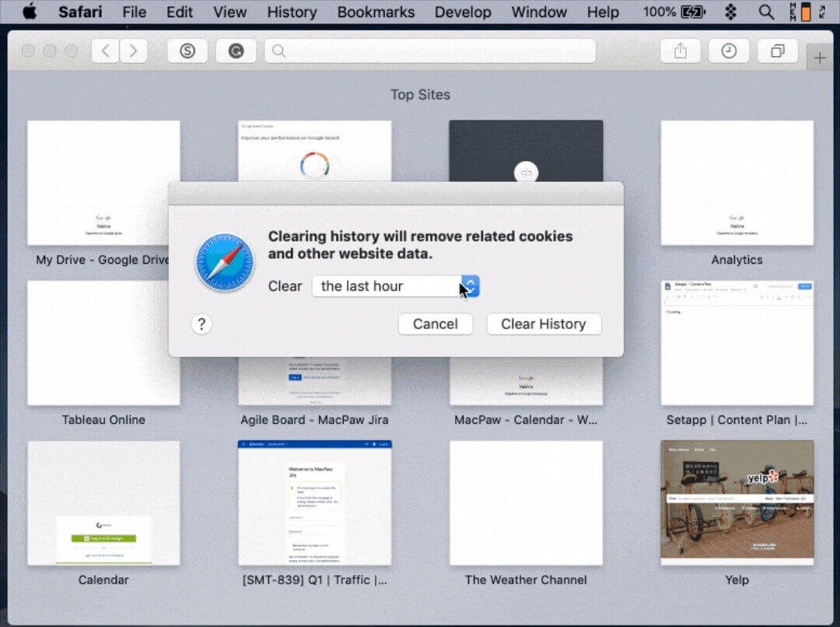This screenshot has width=840, height=627.
Task: Open the Spotlight search magnifier icon
Action: (x=766, y=12)
